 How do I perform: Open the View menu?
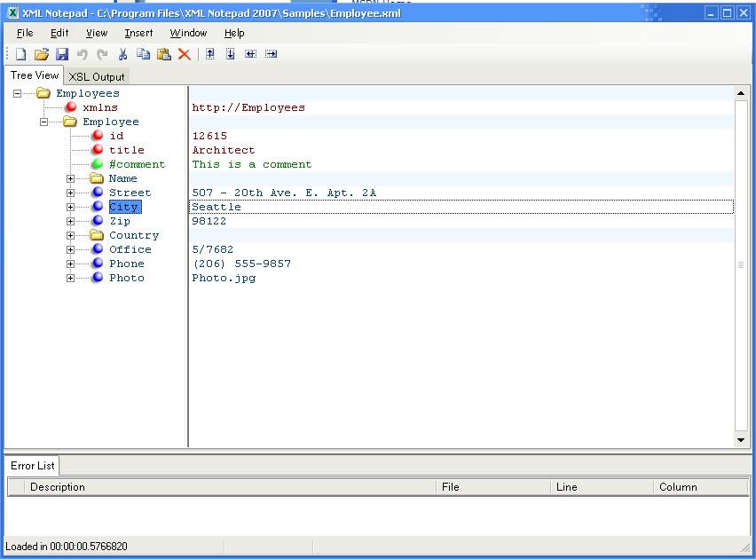(97, 33)
